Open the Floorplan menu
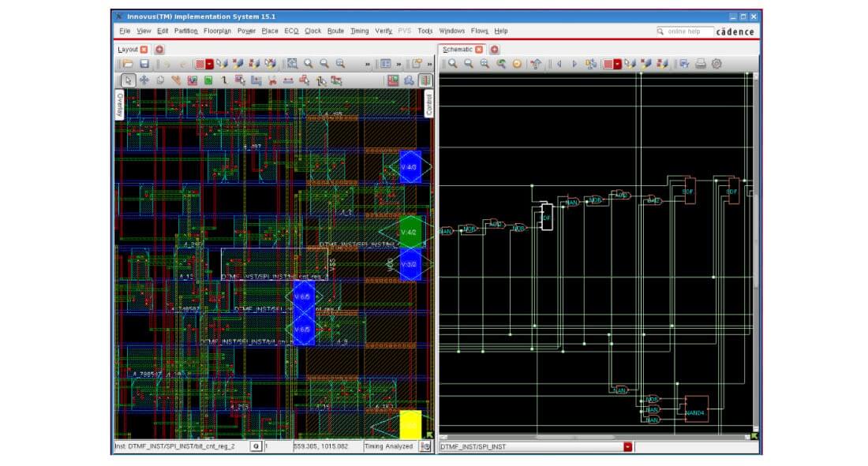Screen dimensions: 868x466 coord(217,31)
